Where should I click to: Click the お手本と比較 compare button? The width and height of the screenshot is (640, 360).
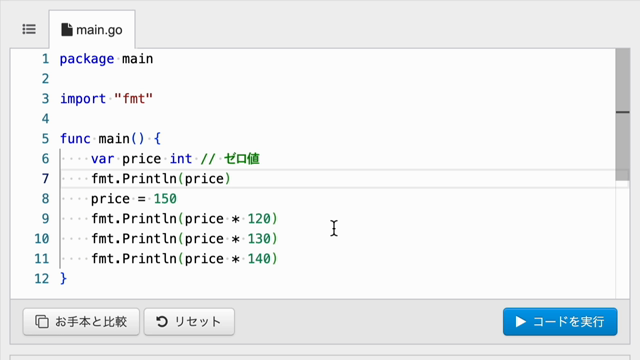[x=81, y=322]
